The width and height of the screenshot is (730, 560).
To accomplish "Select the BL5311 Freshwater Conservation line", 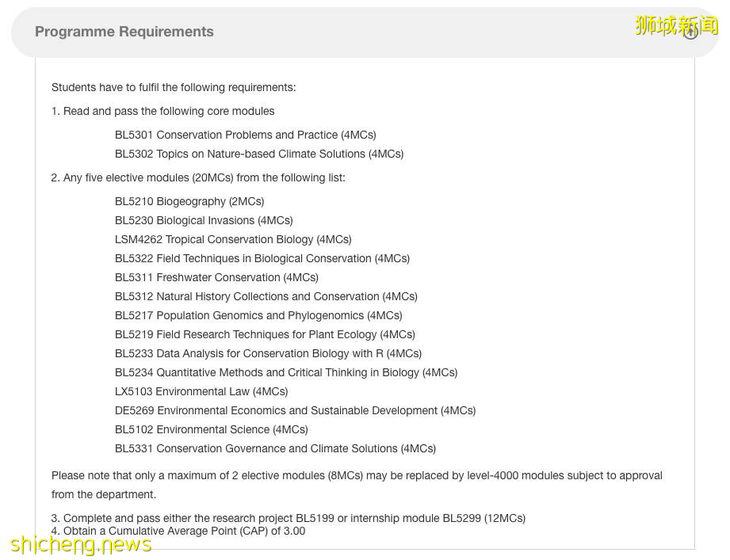I will (x=216, y=277).
